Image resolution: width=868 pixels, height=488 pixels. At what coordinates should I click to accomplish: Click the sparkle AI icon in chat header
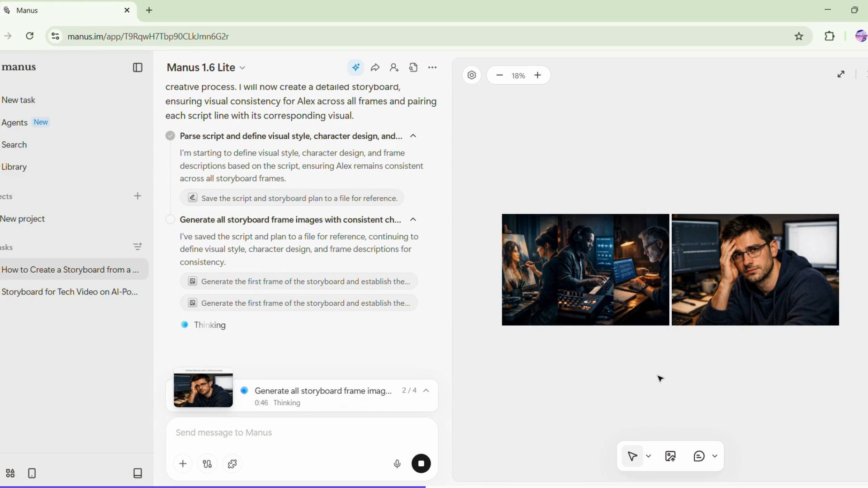coord(356,68)
